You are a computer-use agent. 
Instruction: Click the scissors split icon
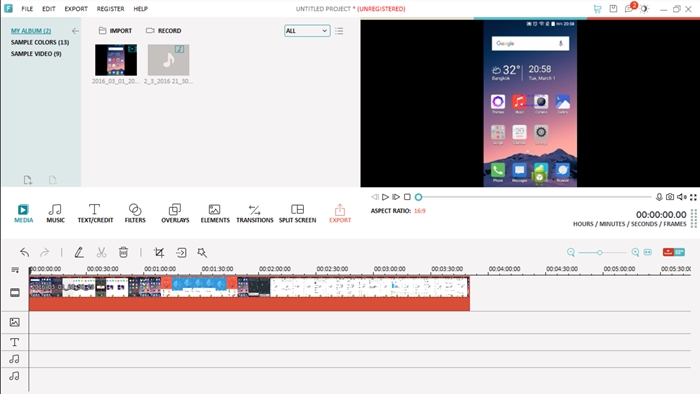coord(101,253)
